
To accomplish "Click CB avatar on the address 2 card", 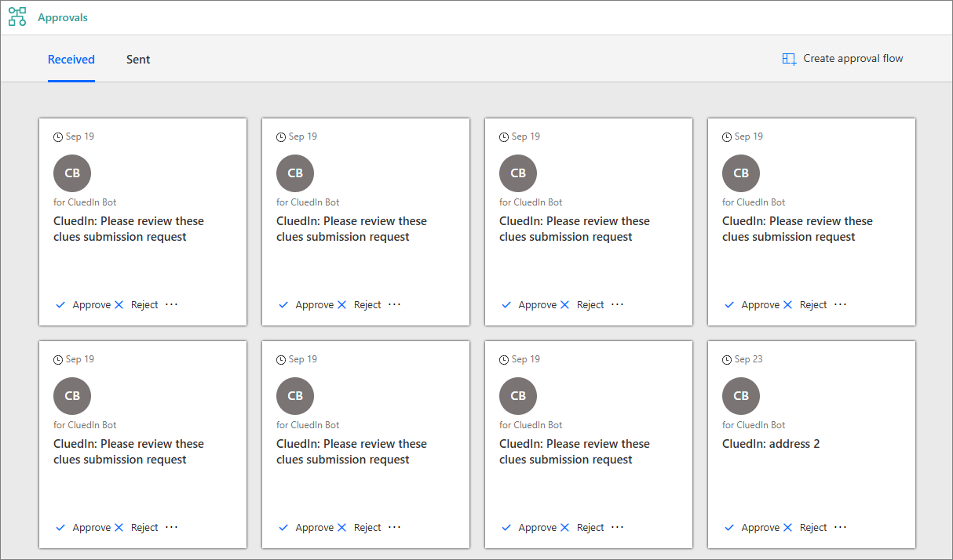I will coord(741,396).
